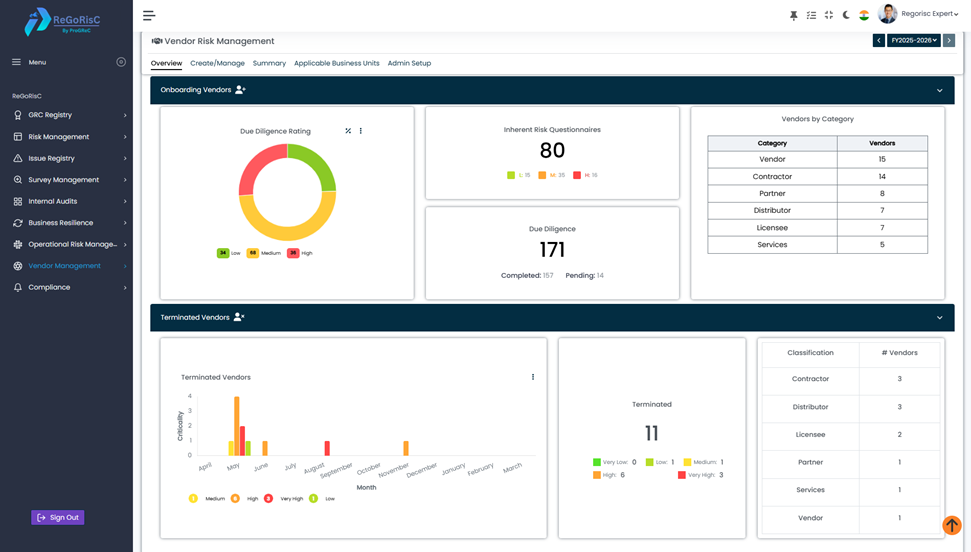This screenshot has height=552, width=971.
Task: Open the FY2025-2026 year dropdown
Action: (x=913, y=41)
